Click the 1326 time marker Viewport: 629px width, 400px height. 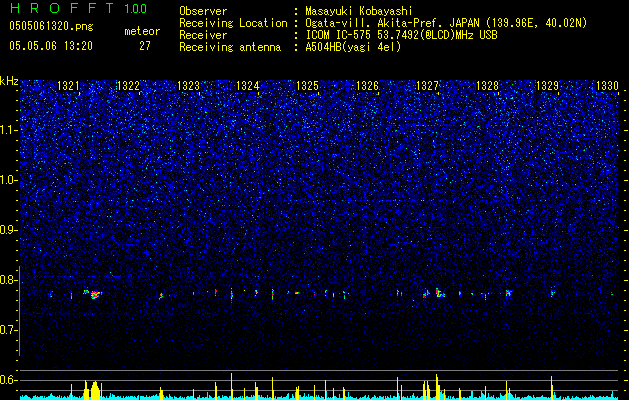367,86
